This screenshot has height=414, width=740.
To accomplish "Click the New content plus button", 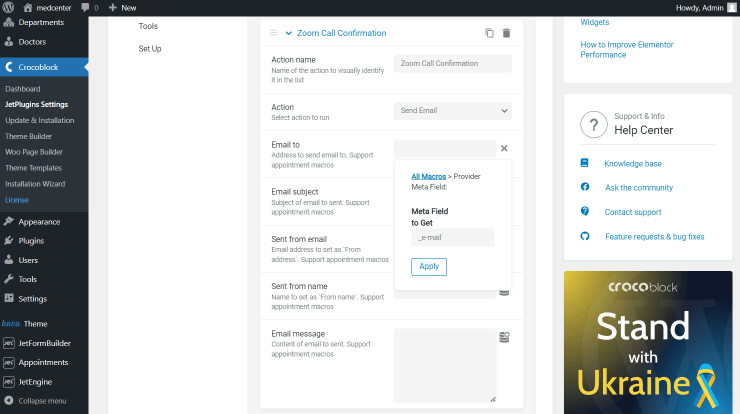I will click(122, 8).
